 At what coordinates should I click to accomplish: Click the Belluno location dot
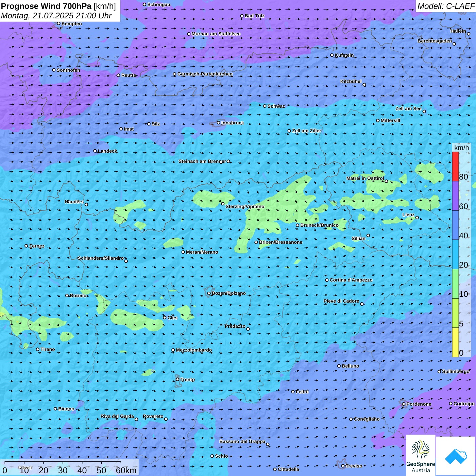tap(339, 366)
